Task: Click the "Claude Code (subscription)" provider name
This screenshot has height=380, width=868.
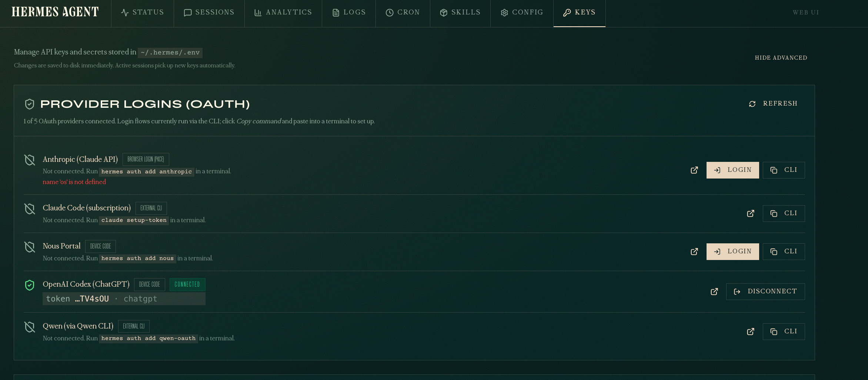Action: [87, 208]
